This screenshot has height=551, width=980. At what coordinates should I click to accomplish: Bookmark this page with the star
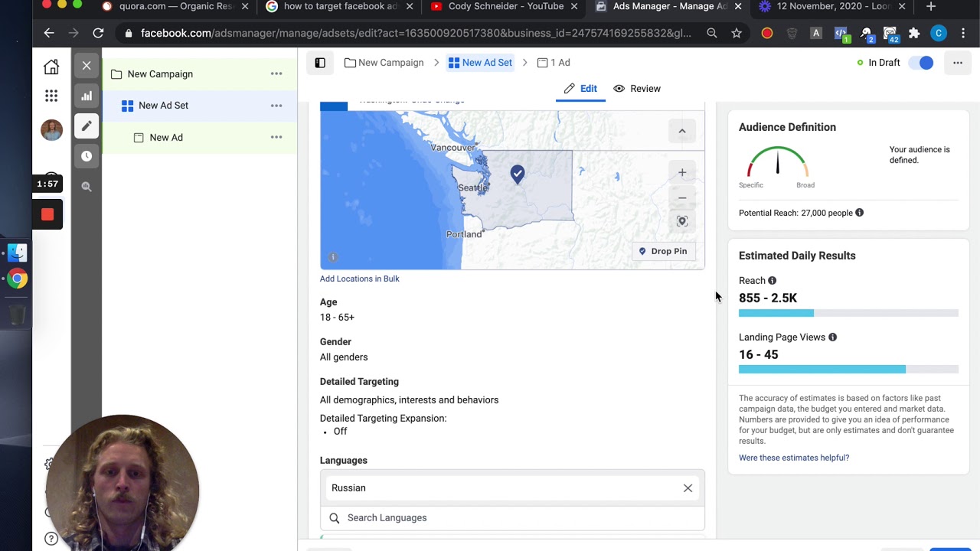[736, 34]
